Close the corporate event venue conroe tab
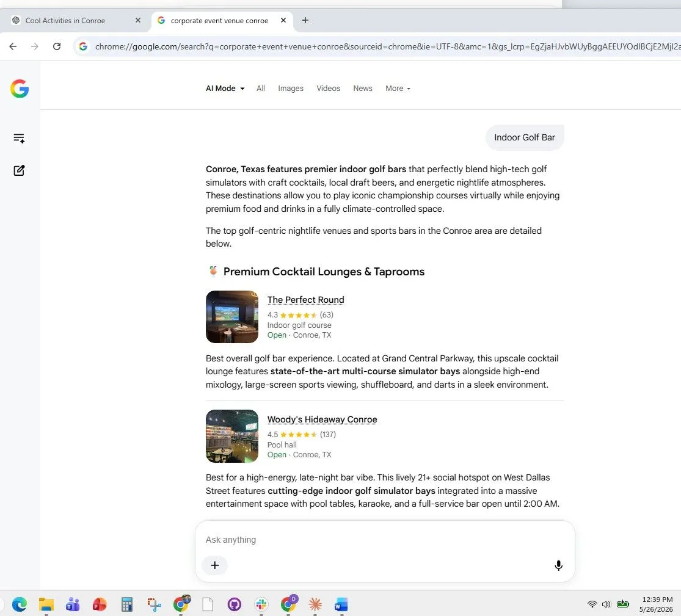Viewport: 681px width, 616px height. click(x=283, y=20)
